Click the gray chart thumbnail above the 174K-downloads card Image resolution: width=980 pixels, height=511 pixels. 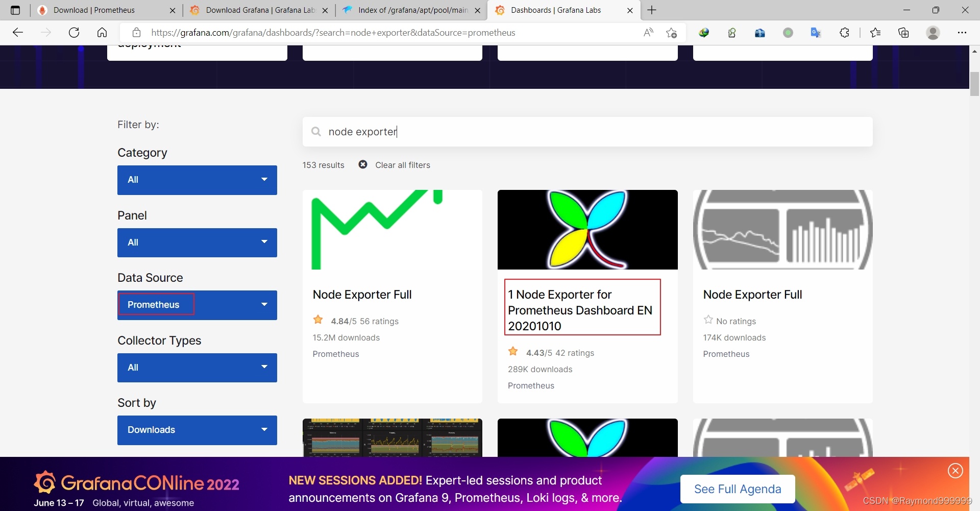[x=782, y=230]
